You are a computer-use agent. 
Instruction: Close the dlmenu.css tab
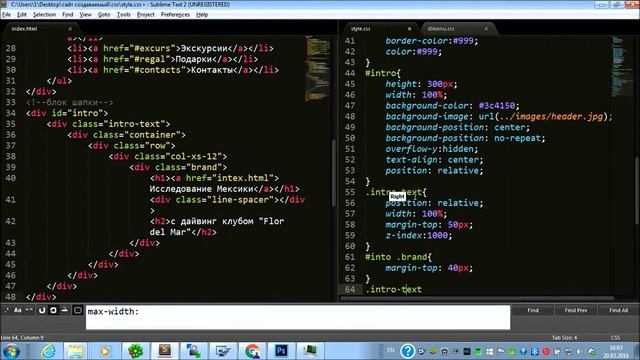[x=486, y=29]
